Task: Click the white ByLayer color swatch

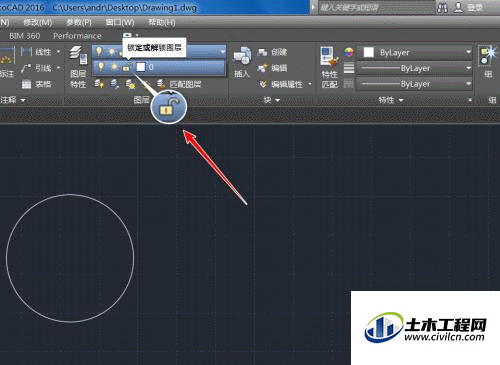Action: (368, 52)
